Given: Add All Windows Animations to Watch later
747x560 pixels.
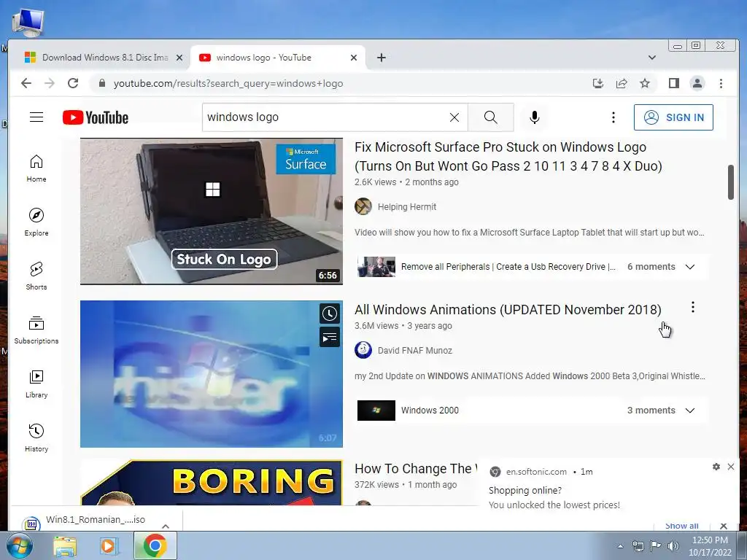Looking at the screenshot, I should coord(329,314).
